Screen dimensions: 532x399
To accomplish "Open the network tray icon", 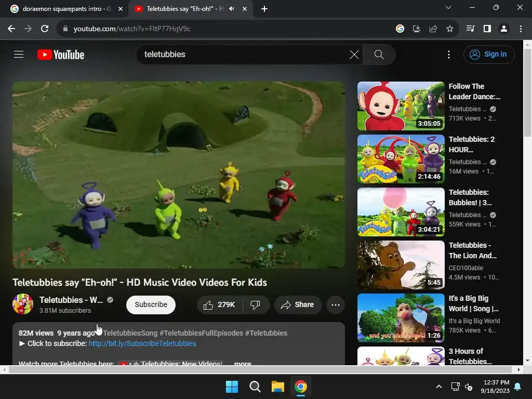I will (455, 387).
